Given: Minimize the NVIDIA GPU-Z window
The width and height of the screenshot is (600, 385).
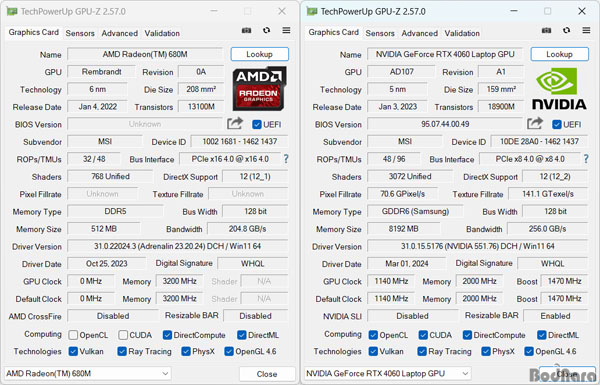Looking at the screenshot, I should coord(514,11).
